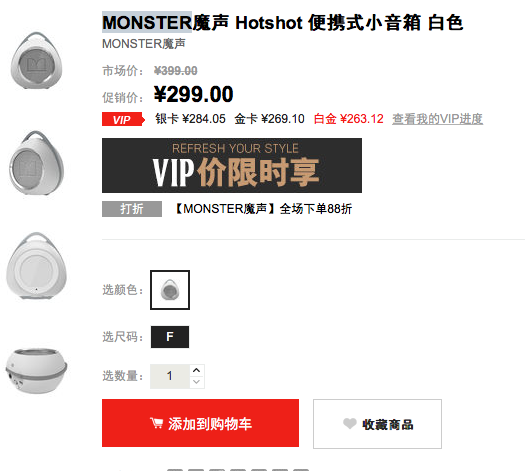
Task: Click 收藏商品 to save the product
Action: 377,424
